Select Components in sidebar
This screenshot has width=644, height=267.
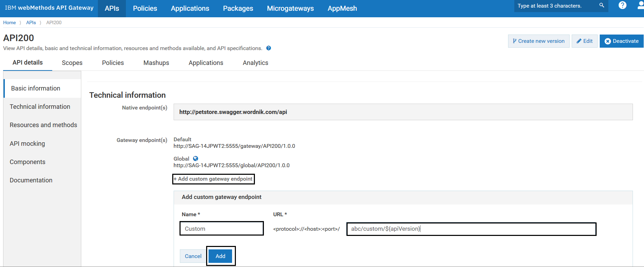click(x=42, y=162)
